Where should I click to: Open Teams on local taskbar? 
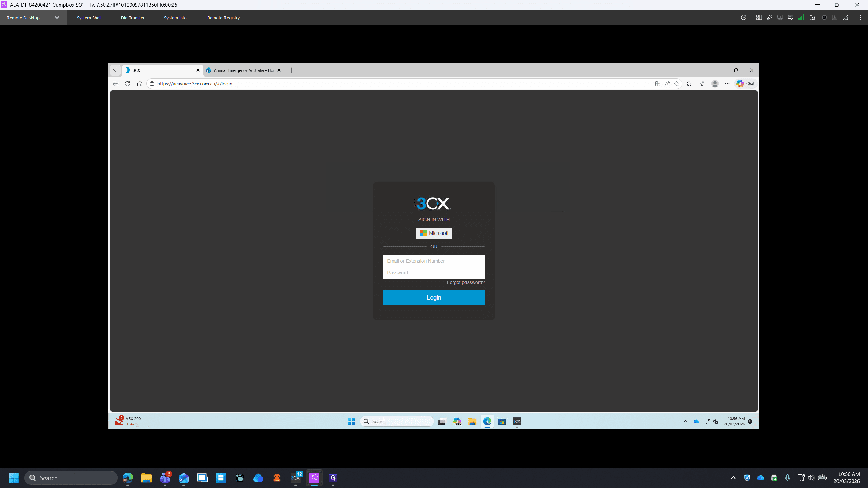pyautogui.click(x=165, y=478)
